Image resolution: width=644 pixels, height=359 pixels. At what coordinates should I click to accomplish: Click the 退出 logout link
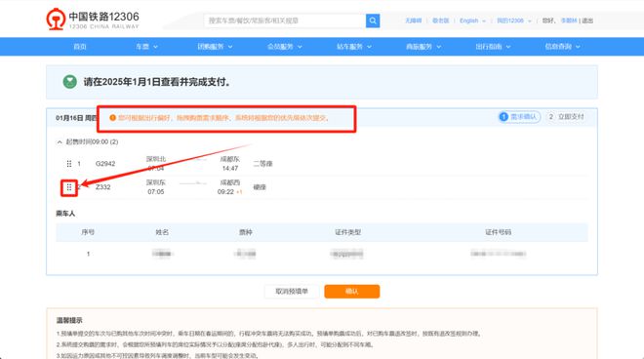587,20
